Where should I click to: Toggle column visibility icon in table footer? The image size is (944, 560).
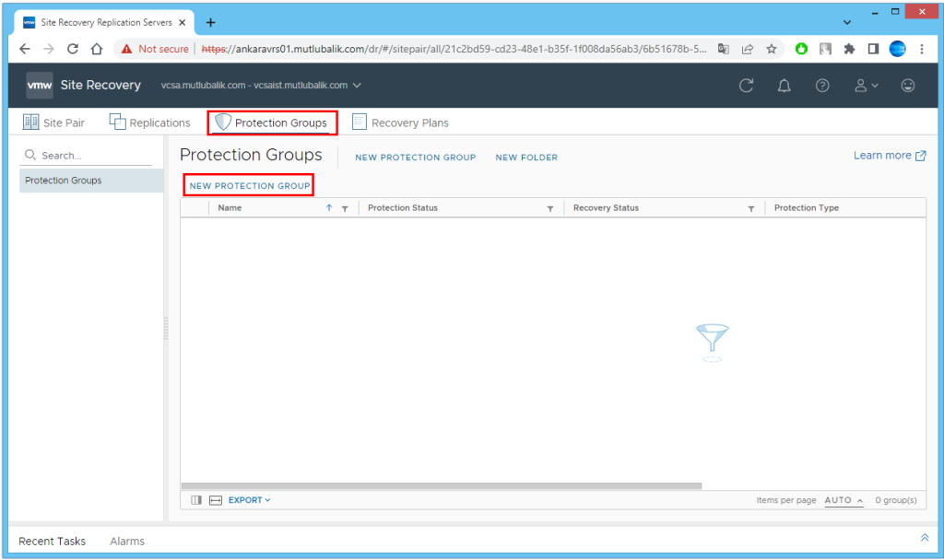point(196,500)
